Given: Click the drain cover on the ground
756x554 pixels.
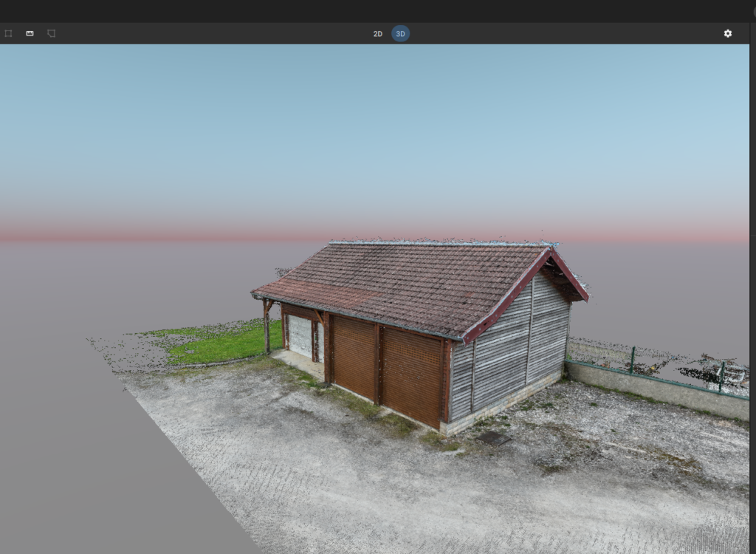Looking at the screenshot, I should tap(493, 438).
